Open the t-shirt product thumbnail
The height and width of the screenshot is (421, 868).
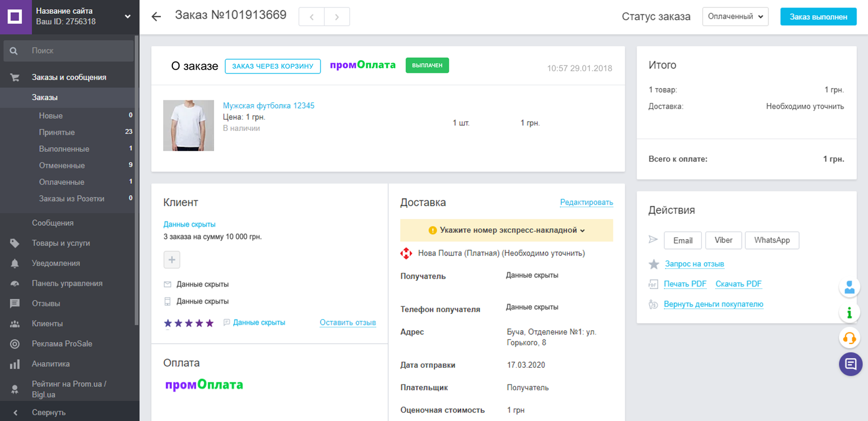[189, 126]
